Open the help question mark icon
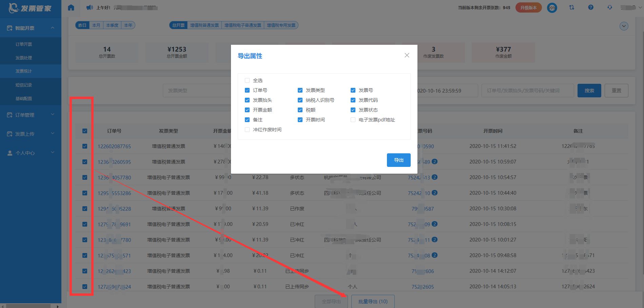This screenshot has height=308, width=644. (591, 7)
